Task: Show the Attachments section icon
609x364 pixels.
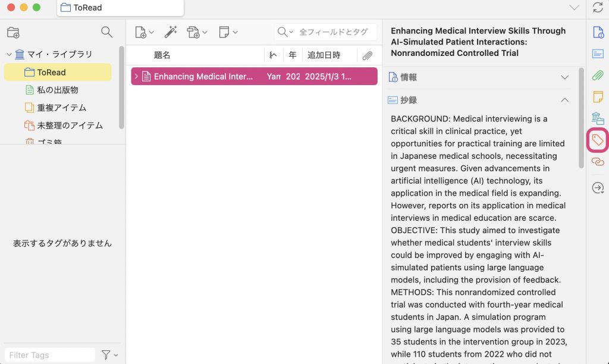Action: pyautogui.click(x=598, y=76)
